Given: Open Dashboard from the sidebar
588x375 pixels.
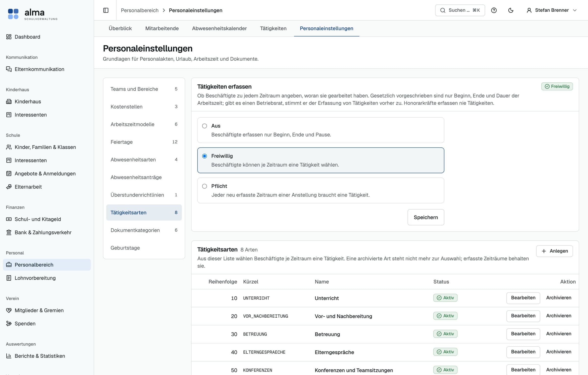Looking at the screenshot, I should coord(47,37).
